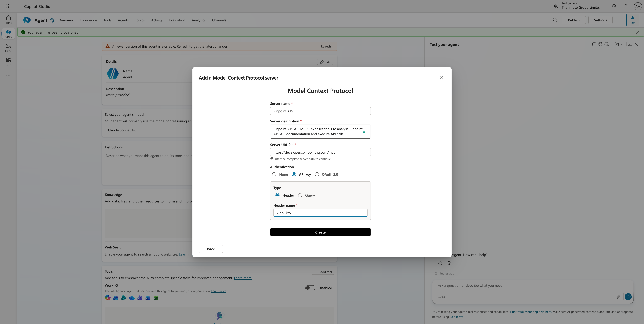Image resolution: width=644 pixels, height=324 pixels.
Task: Open Tools in the left sidebar
Action: [x=8, y=62]
